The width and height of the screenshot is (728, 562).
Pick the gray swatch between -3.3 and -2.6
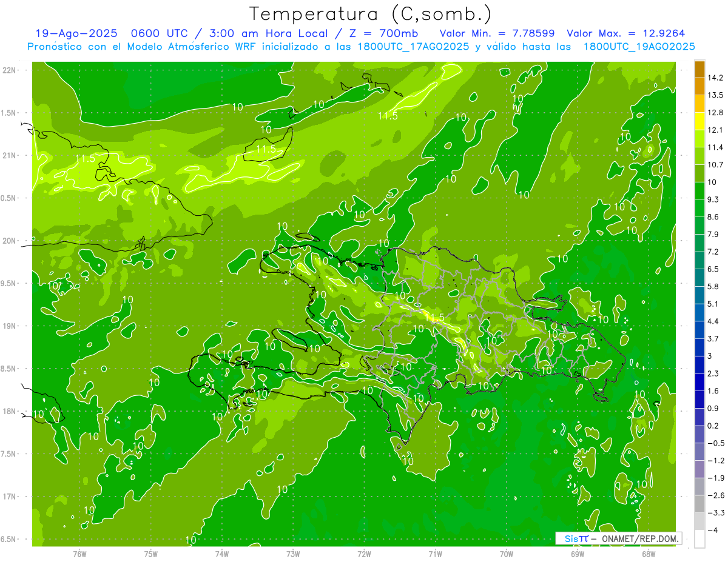(x=699, y=504)
